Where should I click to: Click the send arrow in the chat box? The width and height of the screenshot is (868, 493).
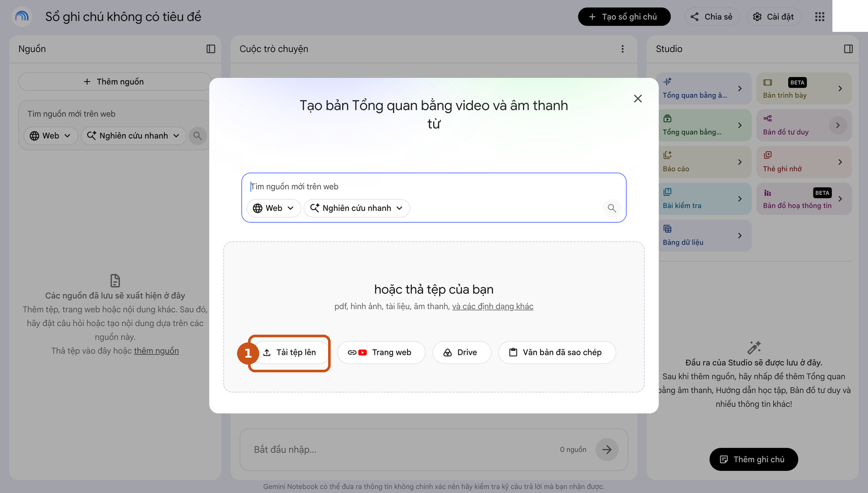(x=607, y=449)
